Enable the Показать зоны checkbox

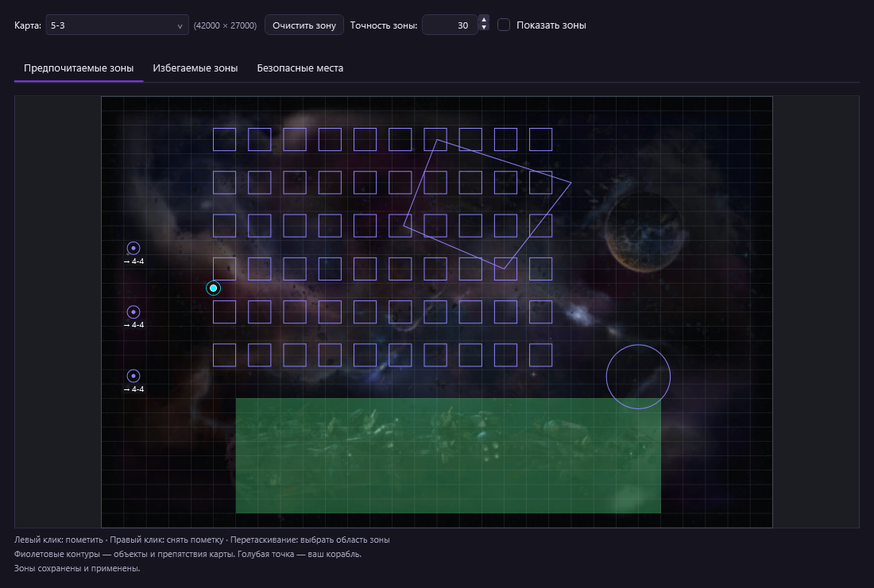[503, 25]
